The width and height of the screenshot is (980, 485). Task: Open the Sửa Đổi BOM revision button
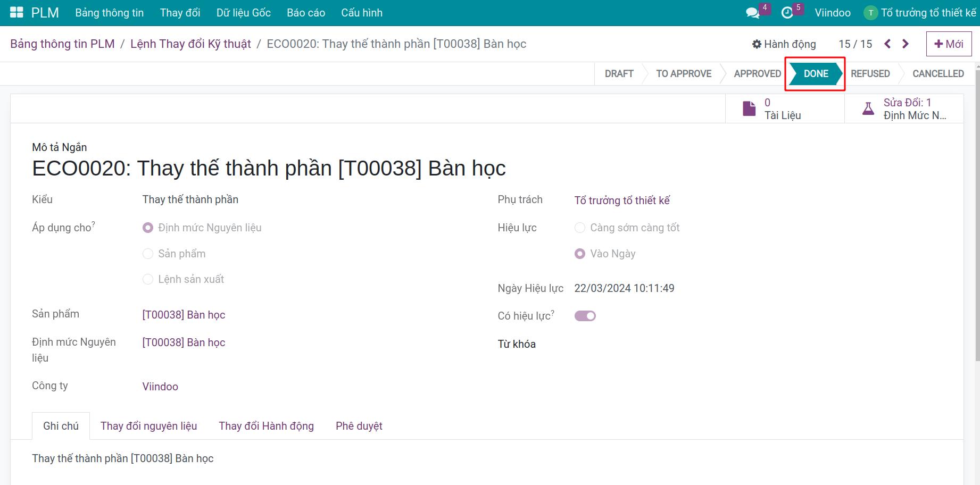[x=904, y=109]
